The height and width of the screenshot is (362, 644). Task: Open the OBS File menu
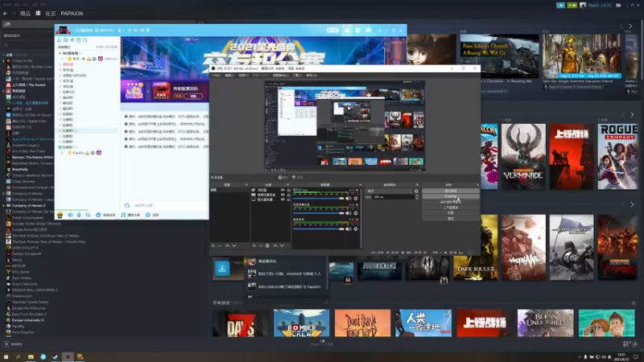pyautogui.click(x=216, y=76)
